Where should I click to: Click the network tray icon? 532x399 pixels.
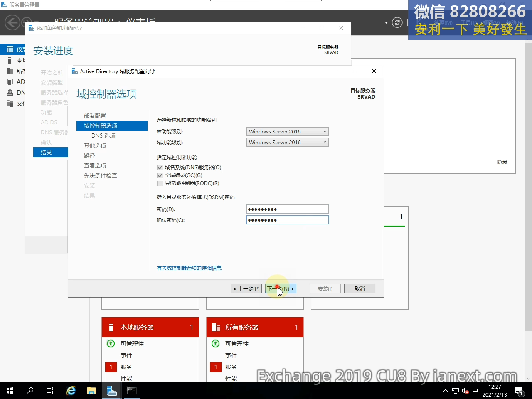(x=456, y=391)
